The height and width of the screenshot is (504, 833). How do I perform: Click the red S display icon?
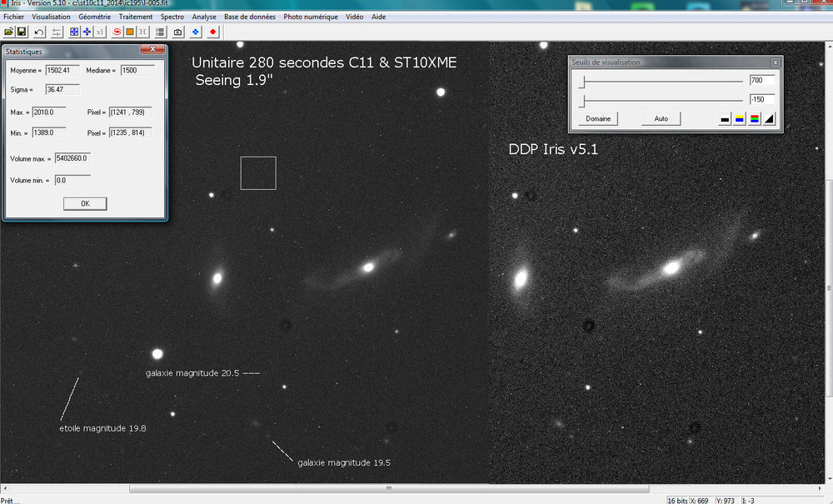[117, 32]
